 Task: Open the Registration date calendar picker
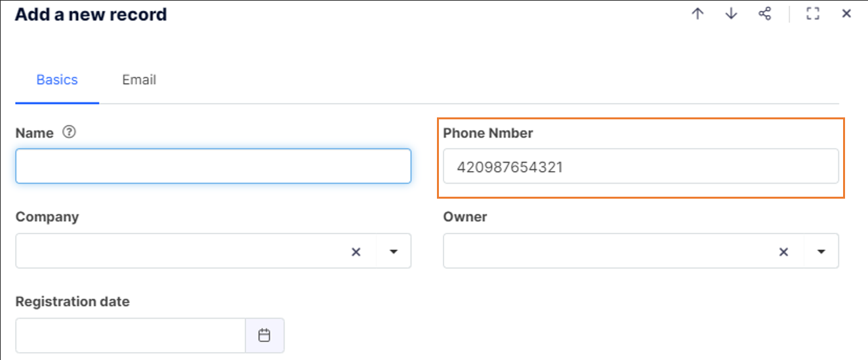click(x=264, y=336)
